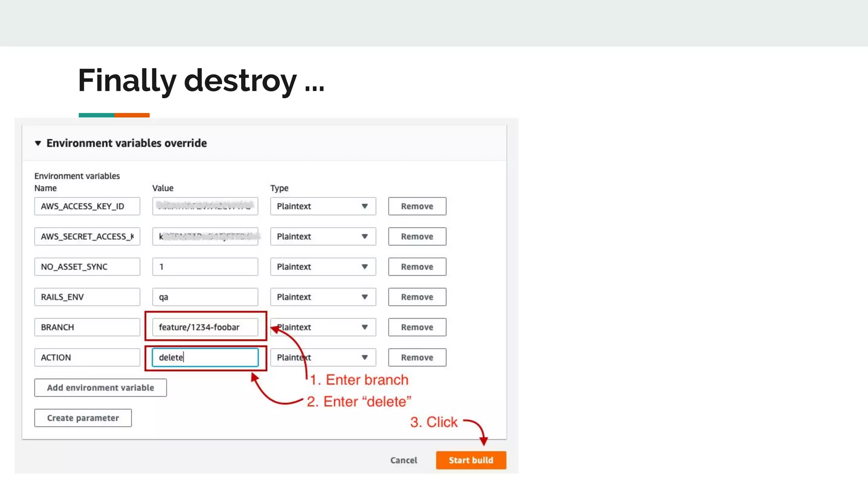Click Create parameter button
This screenshot has width=868, height=488.
pos(83,418)
